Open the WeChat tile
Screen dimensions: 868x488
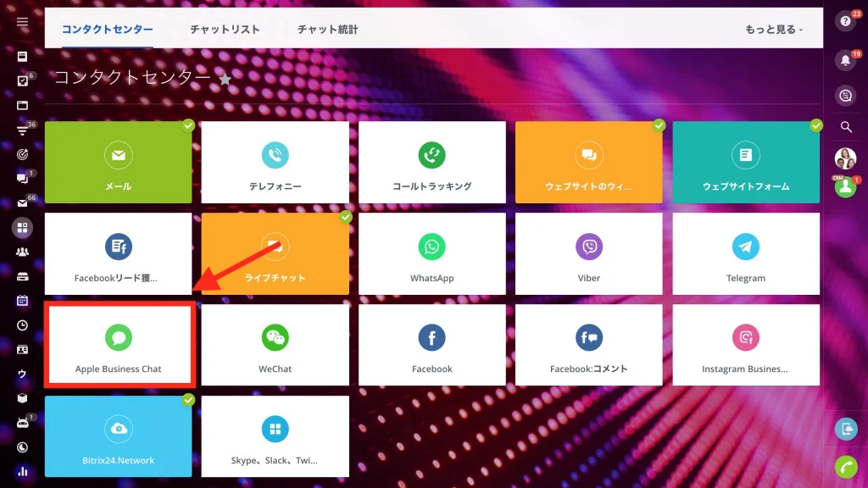coord(275,345)
